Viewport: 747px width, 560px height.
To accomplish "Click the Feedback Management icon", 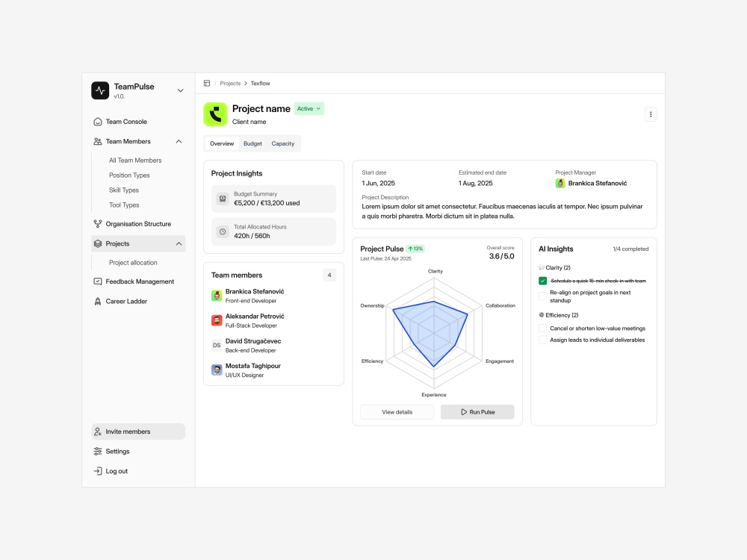I will point(98,281).
